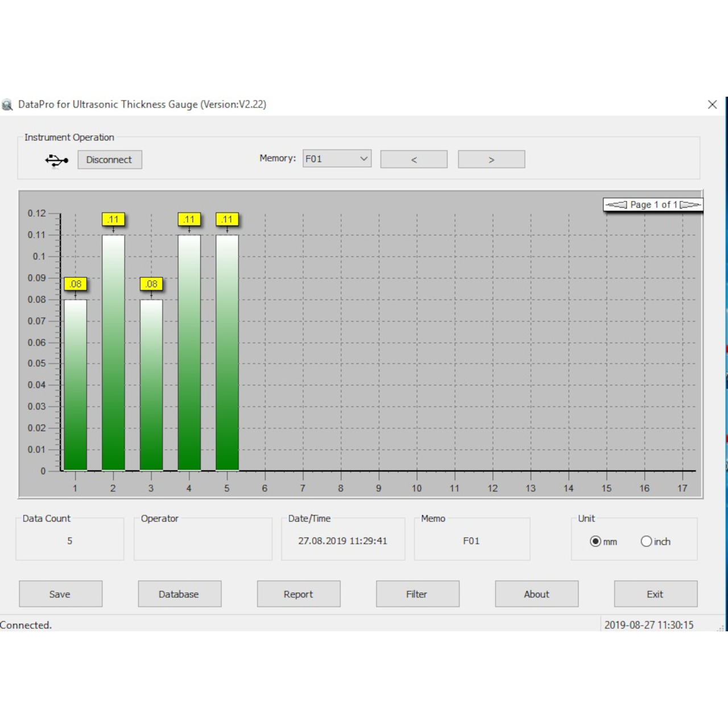The image size is (728, 728).
Task: Open the Database window
Action: click(x=179, y=594)
